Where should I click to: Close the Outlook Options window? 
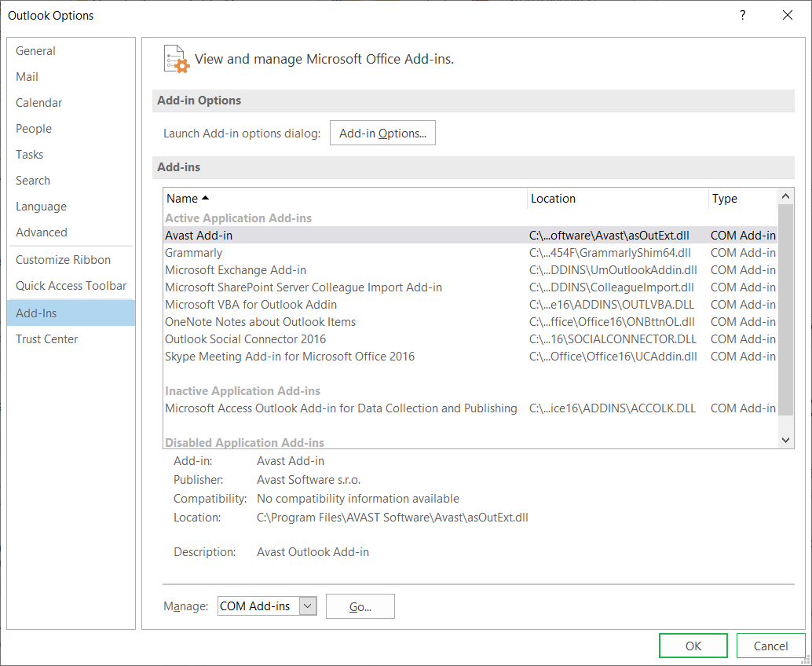point(788,15)
